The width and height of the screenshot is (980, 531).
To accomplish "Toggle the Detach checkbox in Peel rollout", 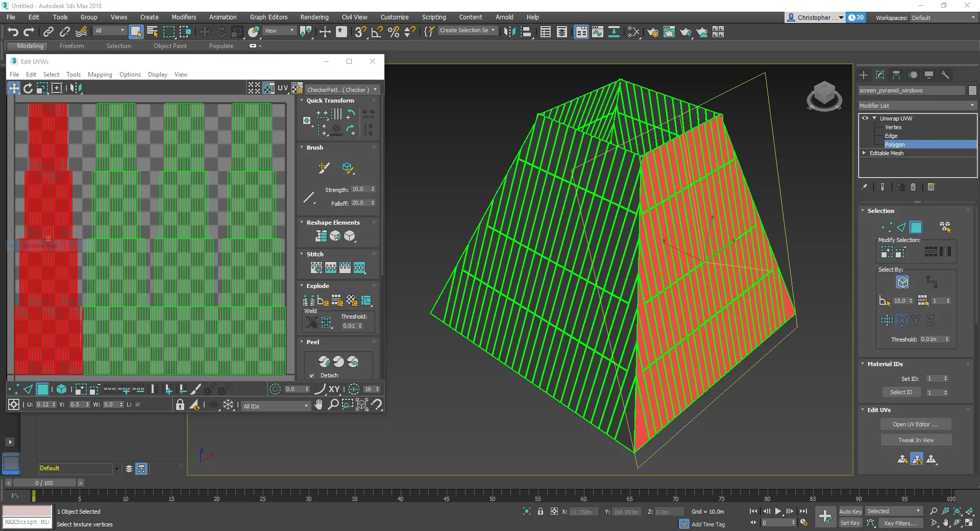I will pyautogui.click(x=312, y=375).
